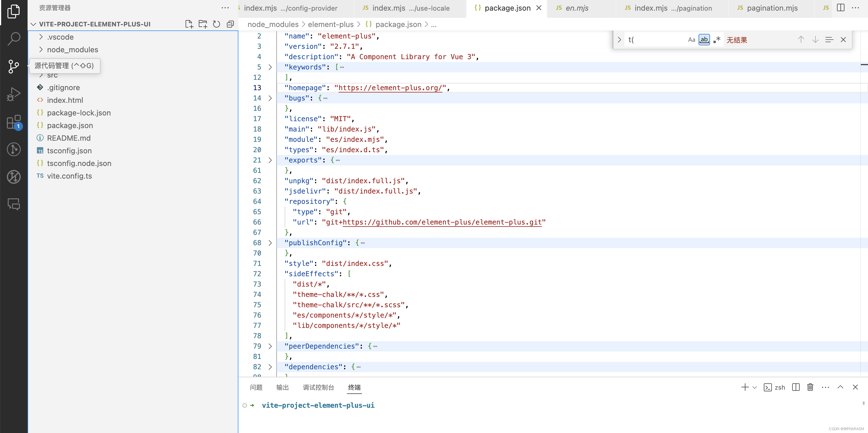Close the package.json editor tab
Image resolution: width=868 pixels, height=433 pixels.
pyautogui.click(x=539, y=8)
